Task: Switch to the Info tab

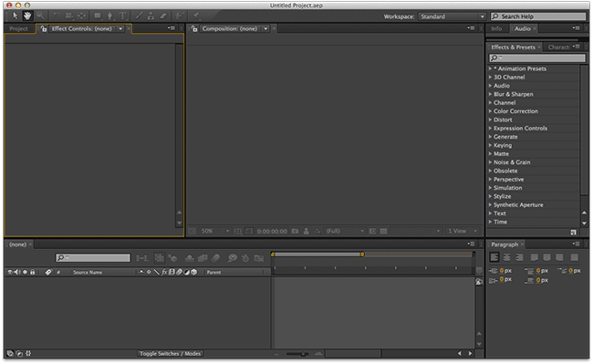Action: point(496,28)
